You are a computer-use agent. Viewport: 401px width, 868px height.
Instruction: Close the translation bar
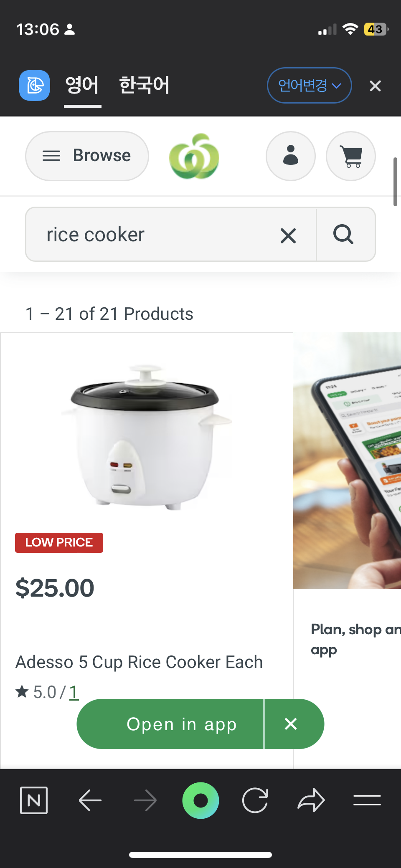click(375, 86)
